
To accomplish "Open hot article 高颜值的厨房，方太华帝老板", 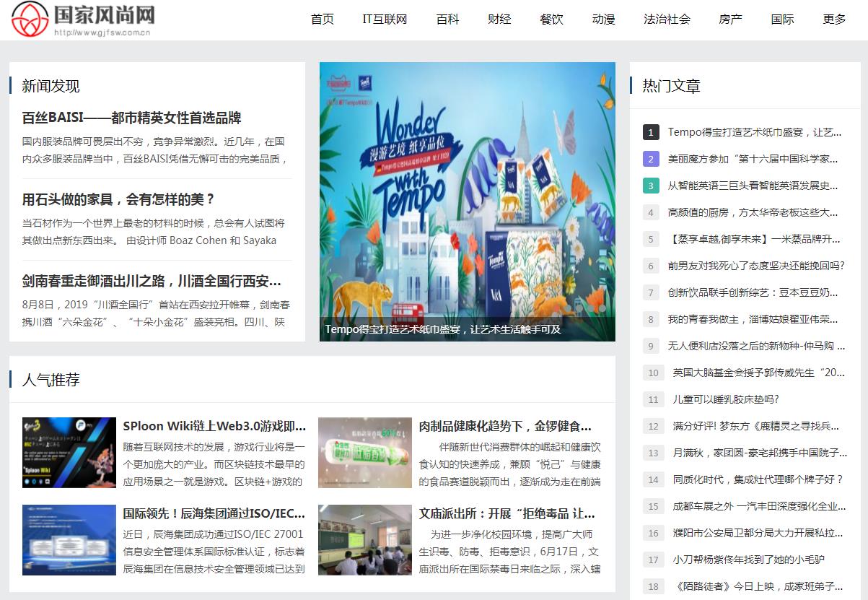I will click(x=753, y=212).
